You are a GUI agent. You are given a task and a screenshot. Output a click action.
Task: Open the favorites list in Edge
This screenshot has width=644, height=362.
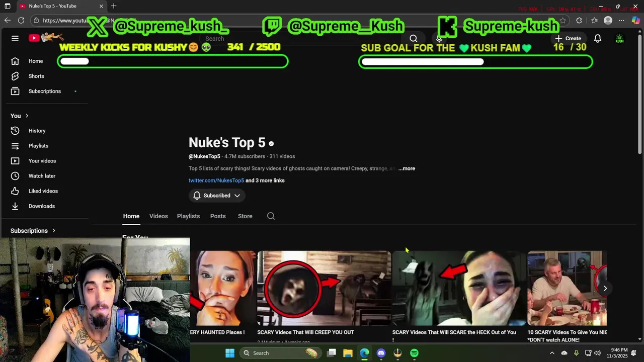[594, 20]
